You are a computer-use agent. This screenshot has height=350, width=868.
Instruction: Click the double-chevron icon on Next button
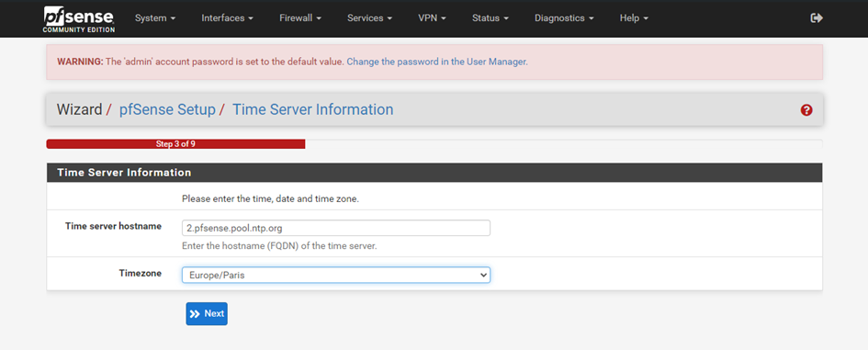pyautogui.click(x=195, y=314)
